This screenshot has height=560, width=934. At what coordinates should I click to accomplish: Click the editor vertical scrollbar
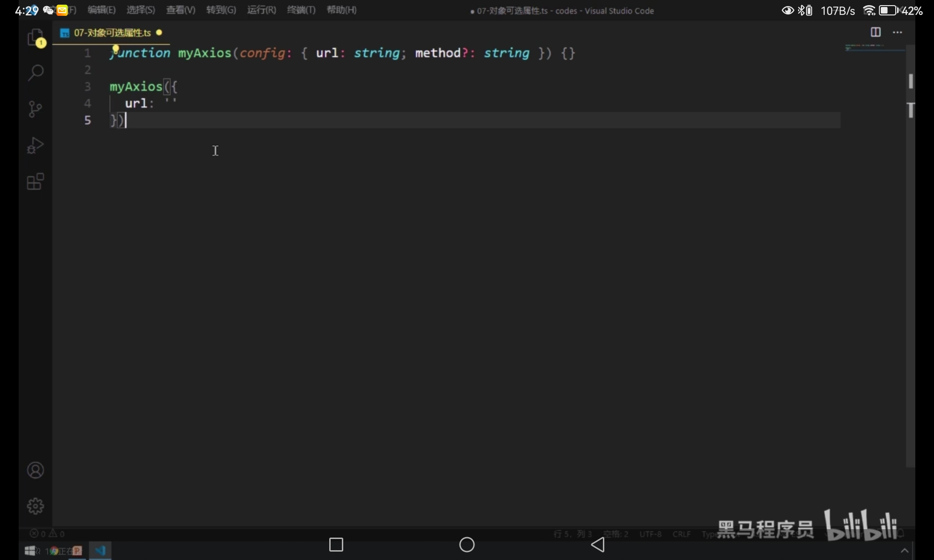pos(910,233)
